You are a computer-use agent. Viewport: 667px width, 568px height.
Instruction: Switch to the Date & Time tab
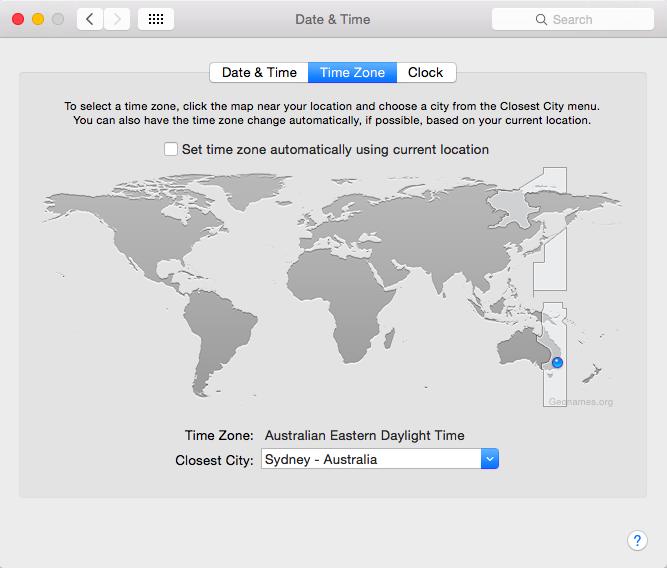click(259, 72)
